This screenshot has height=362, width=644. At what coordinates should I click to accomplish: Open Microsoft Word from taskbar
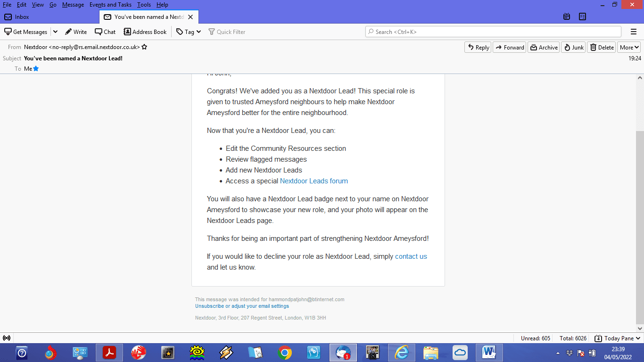pos(489,353)
